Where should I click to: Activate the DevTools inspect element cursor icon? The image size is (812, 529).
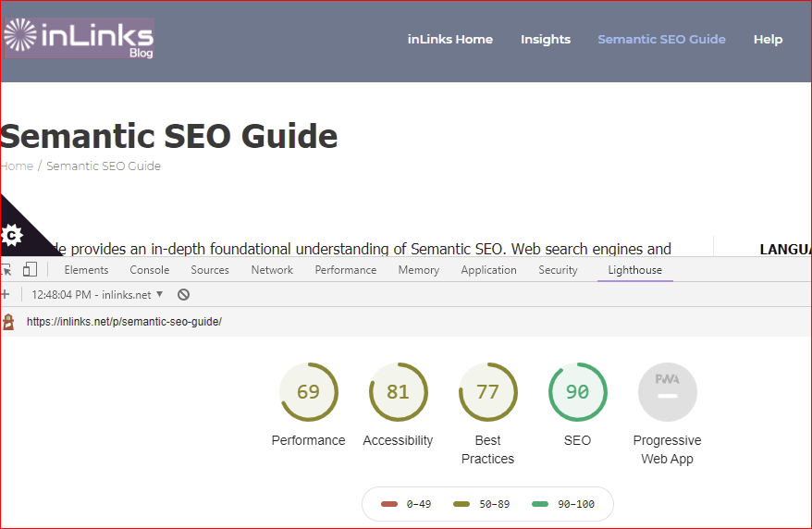click(6, 270)
